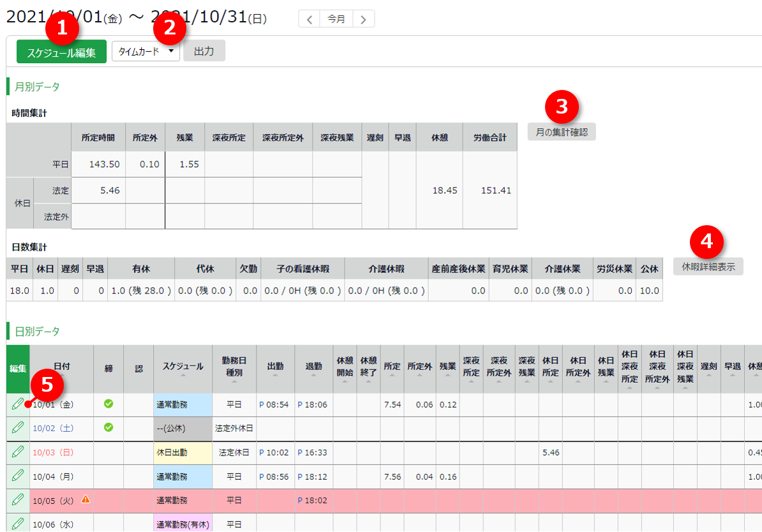This screenshot has width=762, height=532.
Task: Click 通常勤務 schedule cell for 10/01
Action: tap(183, 404)
